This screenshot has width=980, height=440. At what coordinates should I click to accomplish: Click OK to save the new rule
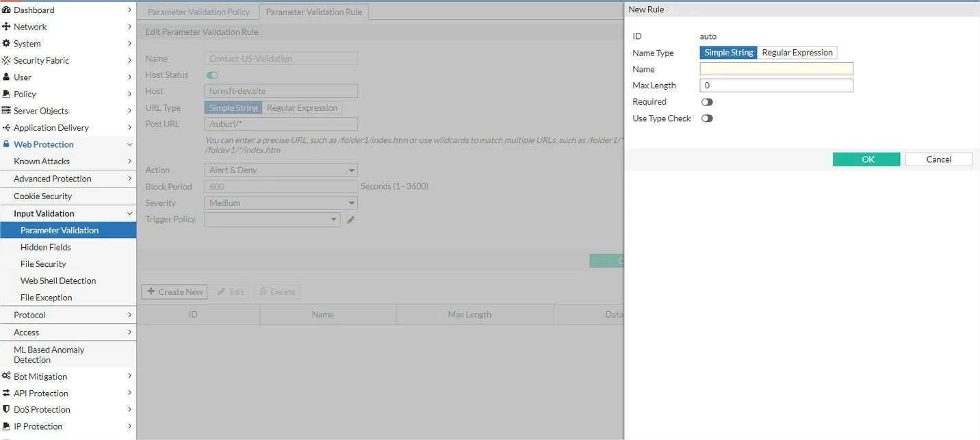(x=866, y=159)
